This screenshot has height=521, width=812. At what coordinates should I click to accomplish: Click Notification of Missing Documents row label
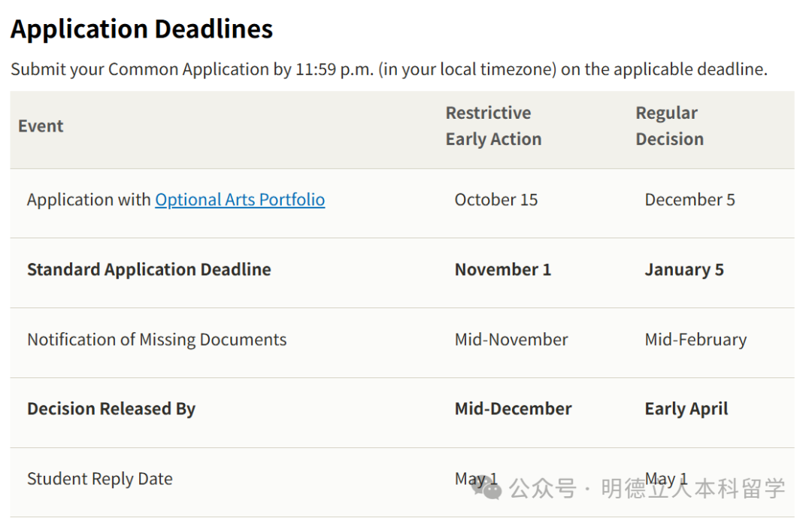click(x=157, y=340)
